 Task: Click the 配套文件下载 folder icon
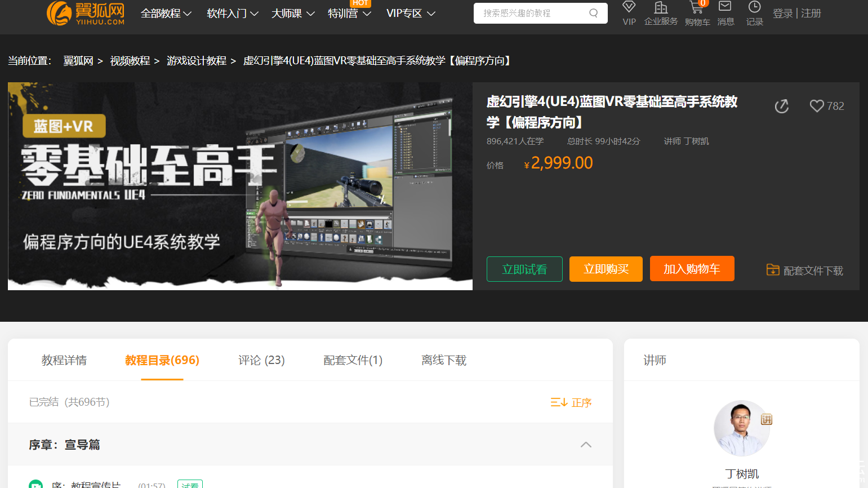(773, 270)
